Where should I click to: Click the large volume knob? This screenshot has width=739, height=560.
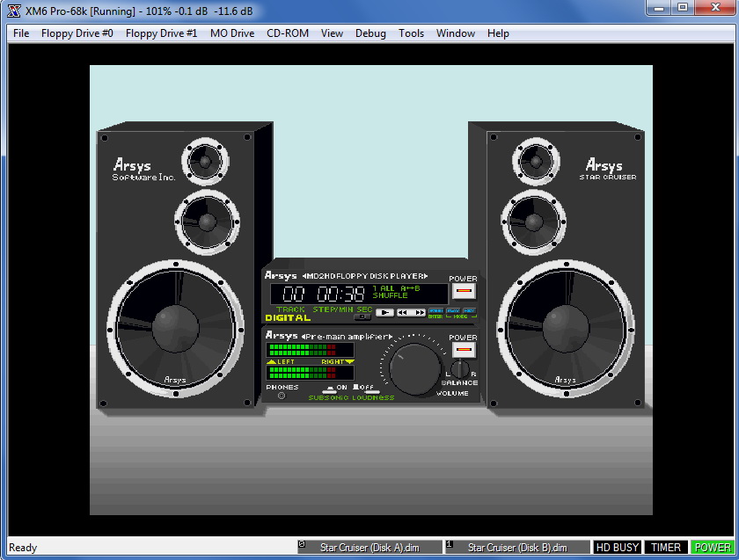pyautogui.click(x=415, y=369)
